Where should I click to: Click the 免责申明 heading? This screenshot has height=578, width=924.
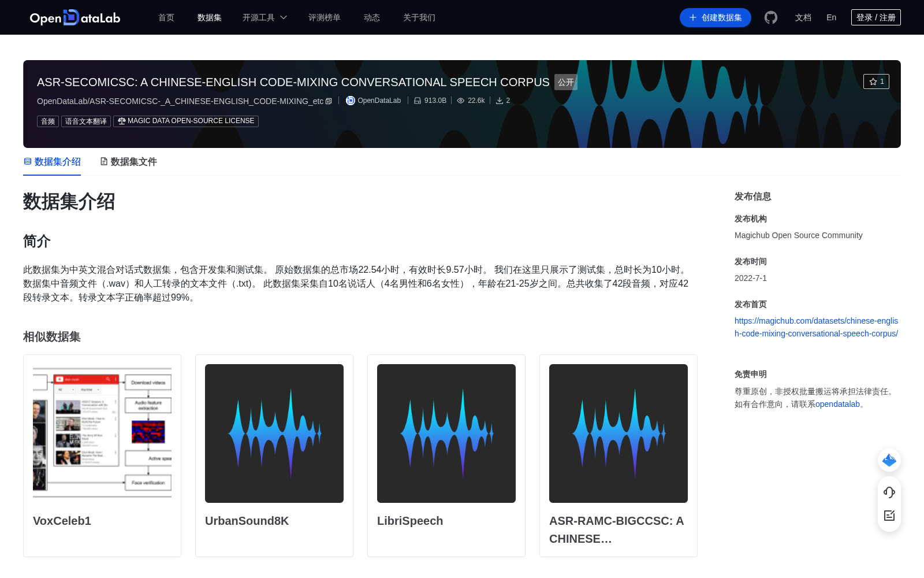(751, 374)
